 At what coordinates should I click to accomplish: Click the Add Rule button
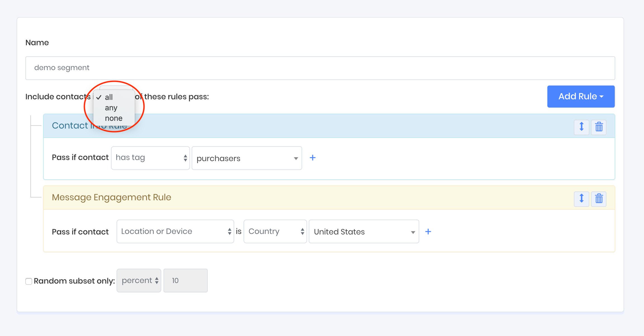coord(581,96)
